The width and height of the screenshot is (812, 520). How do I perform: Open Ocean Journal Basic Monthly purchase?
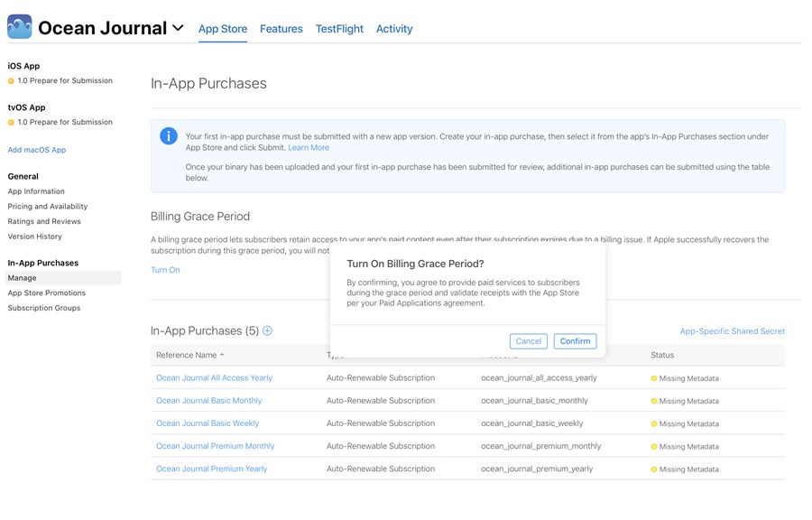coord(209,401)
